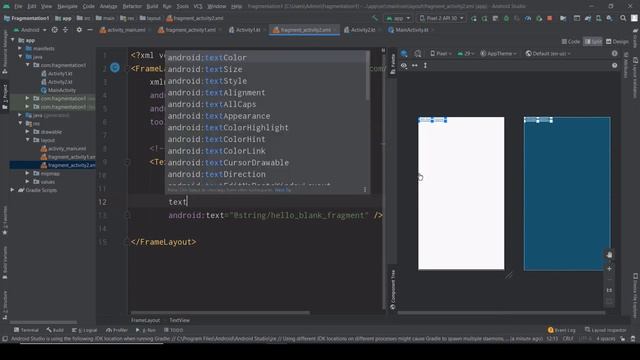This screenshot has height=360, width=640.
Task: Switch editor to Design view mode
Action: [x=617, y=42]
